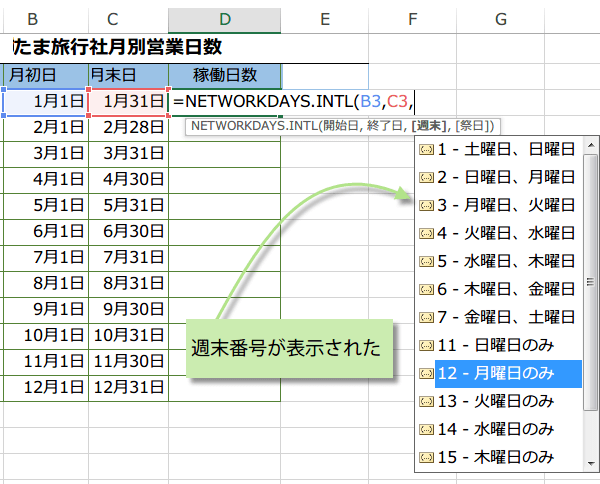Viewport: 600px width, 484px height.
Task: Select the title cell 旅行社月別営業日数
Action: point(117,48)
